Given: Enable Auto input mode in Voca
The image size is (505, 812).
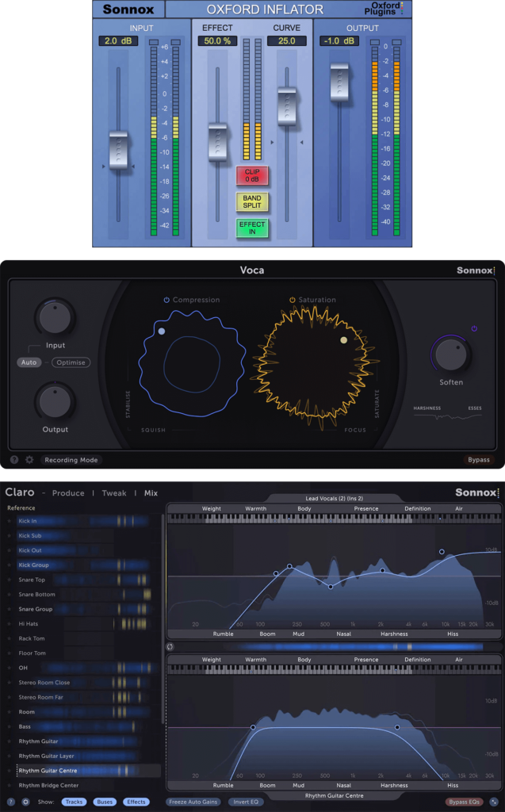Looking at the screenshot, I should point(29,362).
